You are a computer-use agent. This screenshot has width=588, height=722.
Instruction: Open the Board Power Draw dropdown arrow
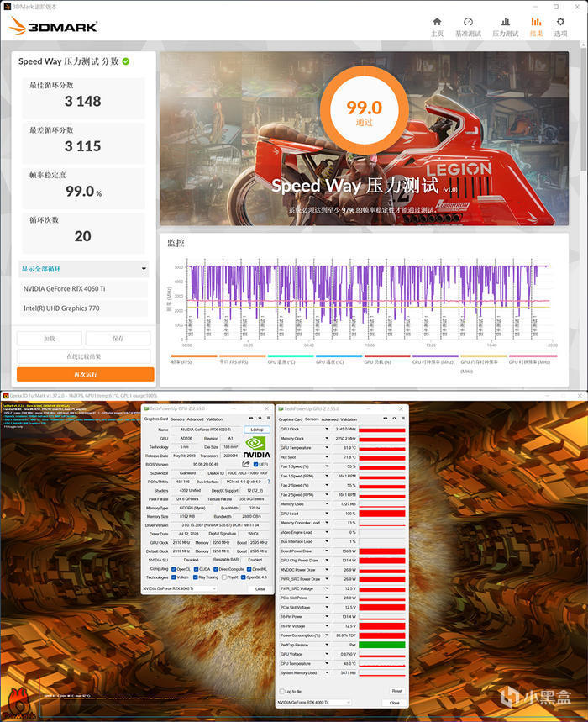[327, 551]
